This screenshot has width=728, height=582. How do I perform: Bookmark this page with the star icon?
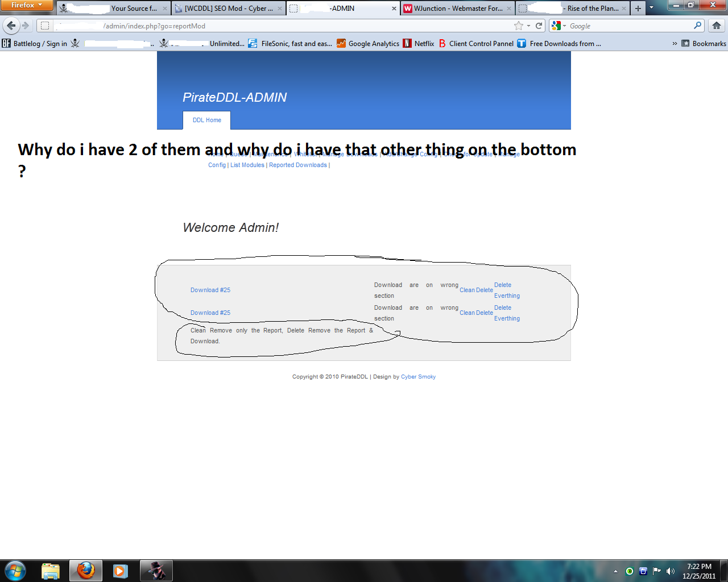point(518,26)
